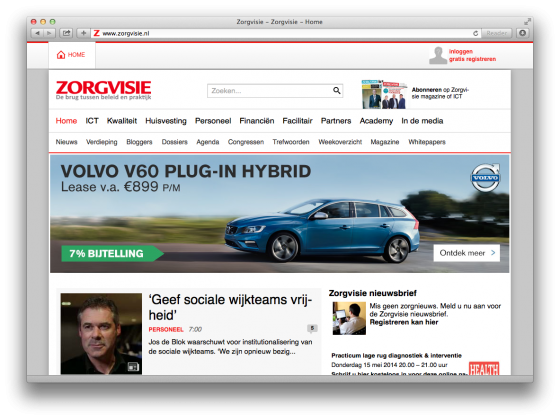The height and width of the screenshot is (420, 560).
Task: Open the Huisvesting menu item
Action: pyautogui.click(x=166, y=121)
